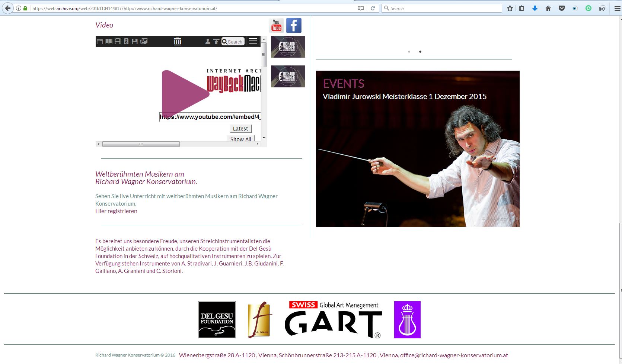Open the Audio speaker icon in the archive bar
This screenshot has width=622, height=364.
tap(126, 41)
